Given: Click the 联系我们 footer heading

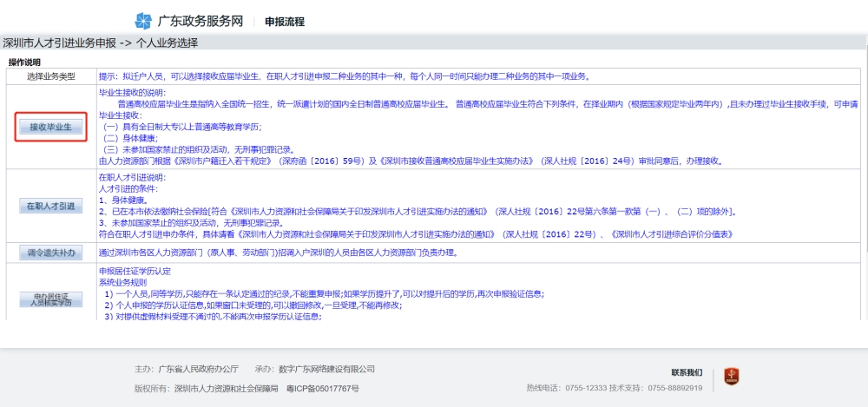Looking at the screenshot, I should [687, 372].
